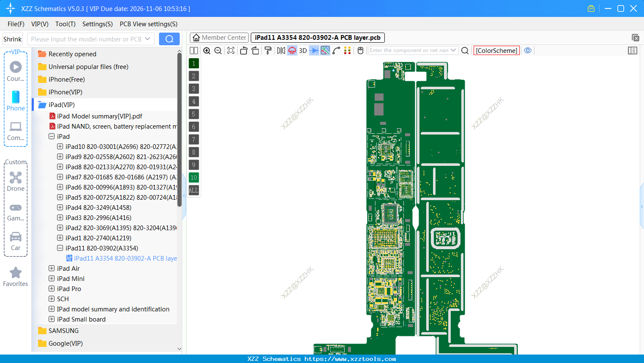
Task: Mirror flip the PCB board
Action: [281, 51]
